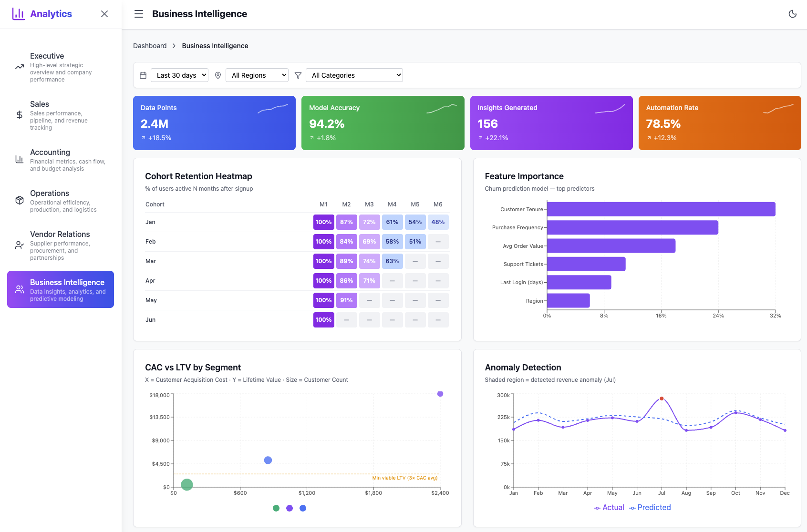Open the Insights Generated card
The width and height of the screenshot is (807, 532).
point(551,123)
